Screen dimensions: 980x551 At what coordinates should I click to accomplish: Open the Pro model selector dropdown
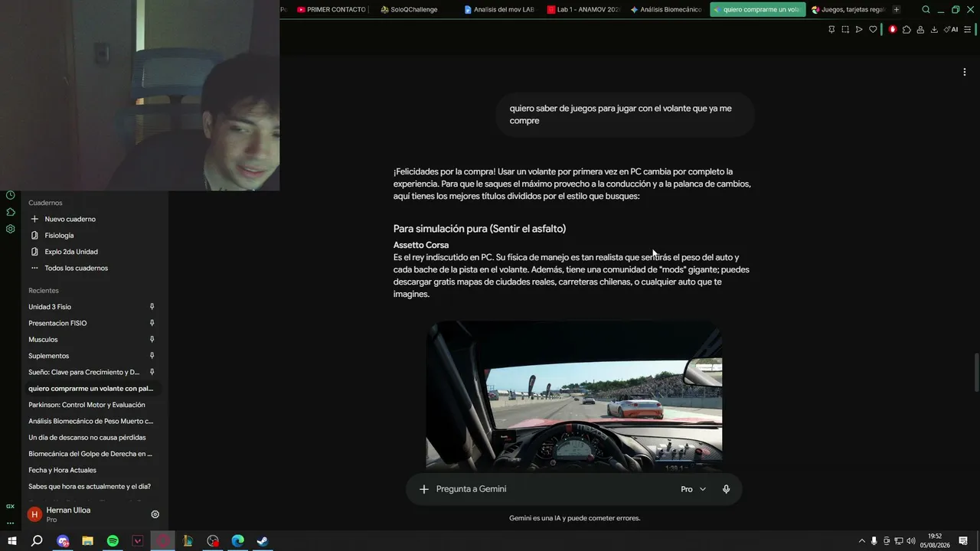click(x=693, y=489)
